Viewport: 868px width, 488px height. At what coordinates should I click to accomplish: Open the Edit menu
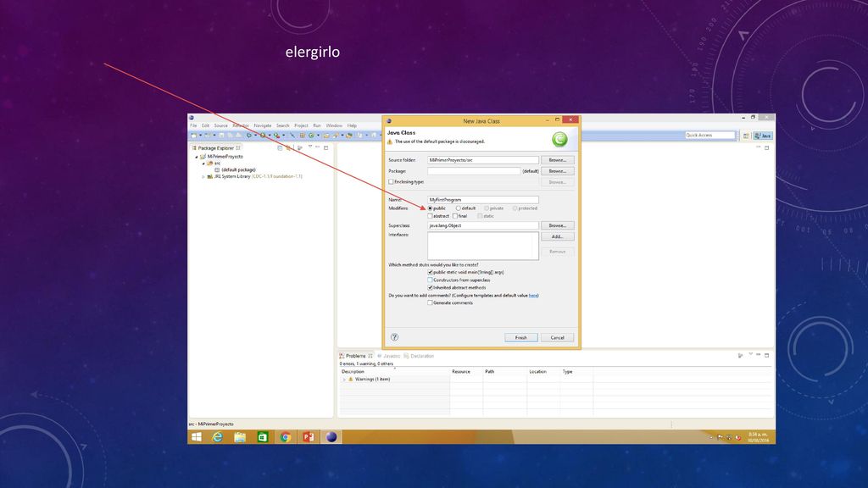point(205,125)
